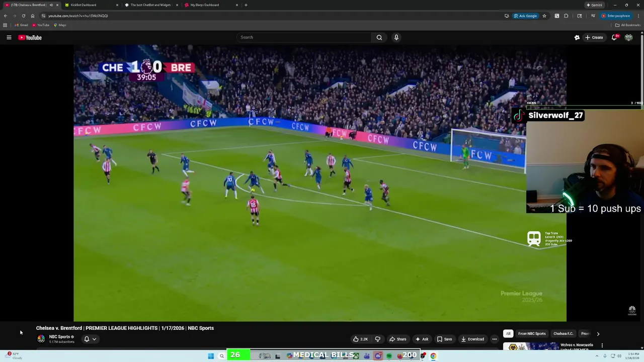This screenshot has height=362, width=644.
Task: Click the sparkle icon left of Create
Action: tap(577, 37)
